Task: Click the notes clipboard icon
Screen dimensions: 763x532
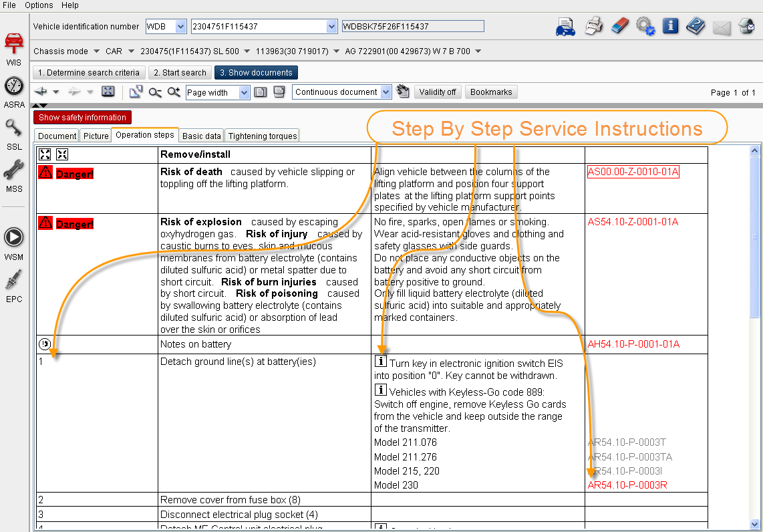Action: (x=403, y=91)
